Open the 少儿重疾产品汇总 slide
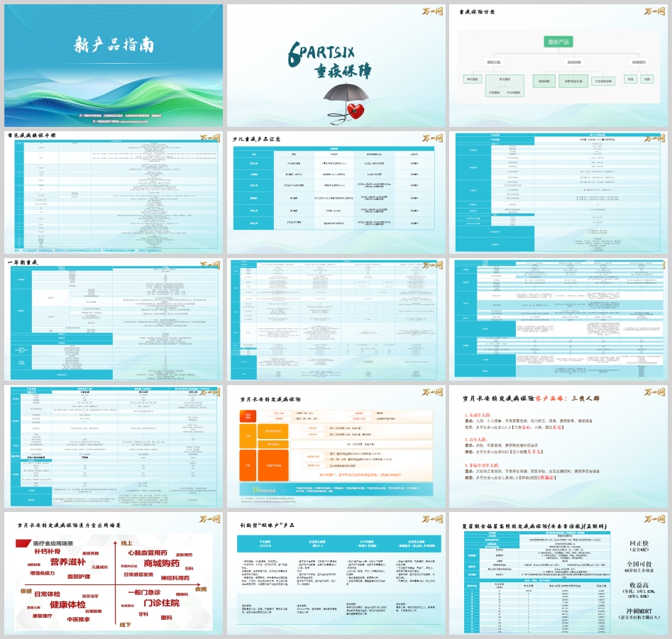Image resolution: width=672 pixels, height=639 pixels. 335,191
